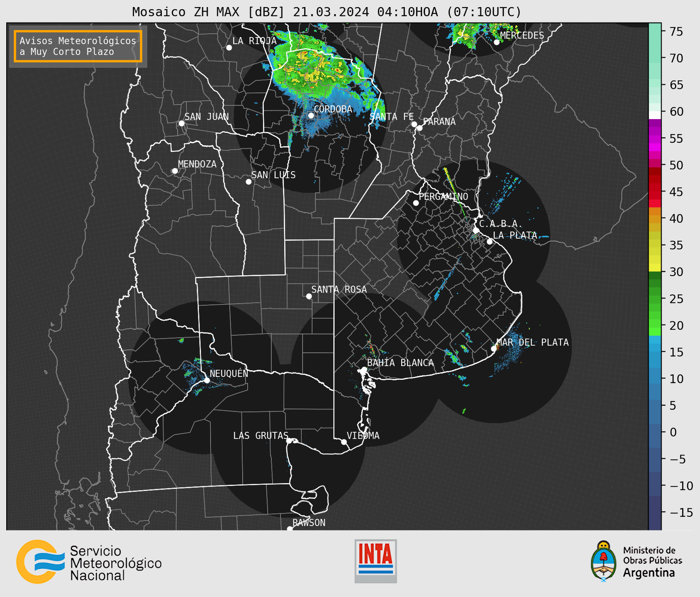Click the 'PARANA' city label
This screenshot has width=700, height=597.
[x=439, y=122]
